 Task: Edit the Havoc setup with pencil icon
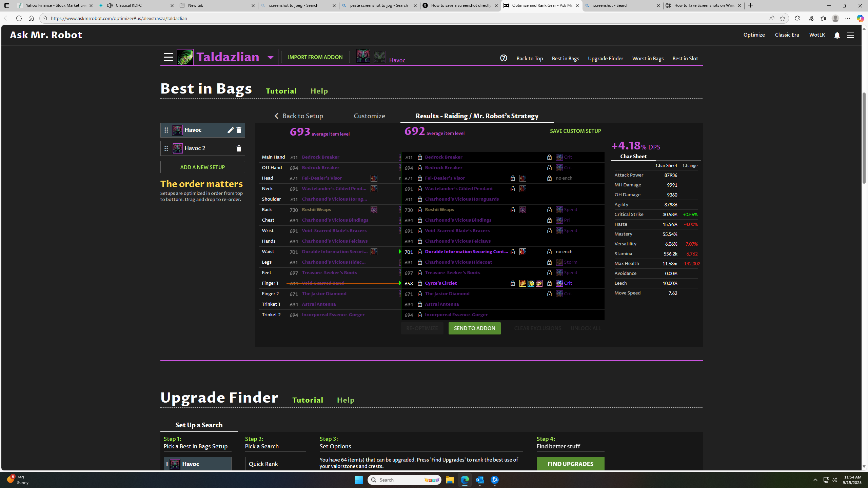click(x=230, y=130)
